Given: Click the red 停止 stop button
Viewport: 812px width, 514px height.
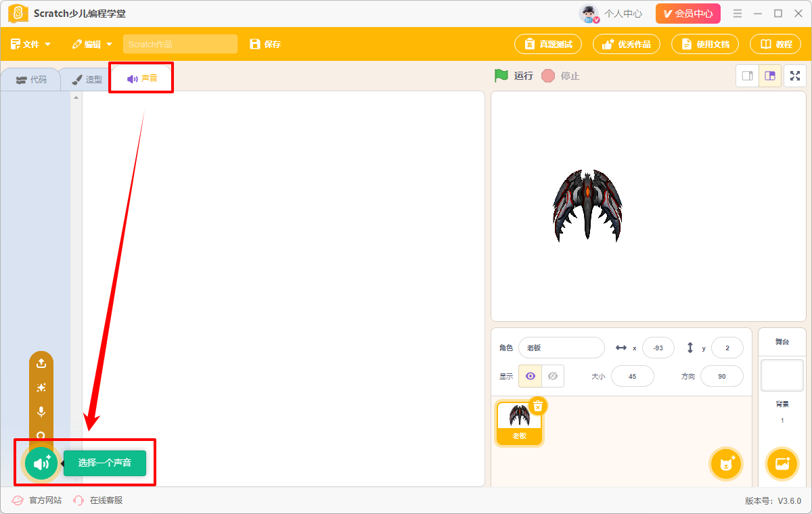Looking at the screenshot, I should click(561, 76).
